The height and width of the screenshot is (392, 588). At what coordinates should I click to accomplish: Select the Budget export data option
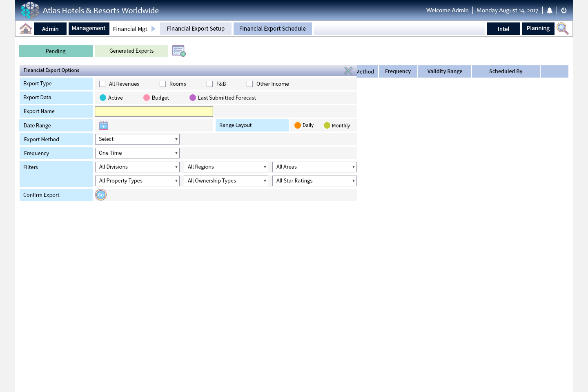[147, 98]
